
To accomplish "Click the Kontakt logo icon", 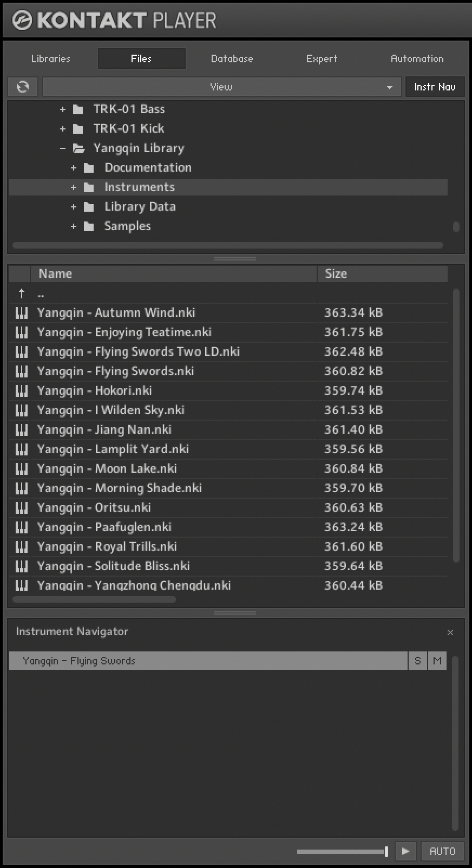I will click(x=22, y=21).
